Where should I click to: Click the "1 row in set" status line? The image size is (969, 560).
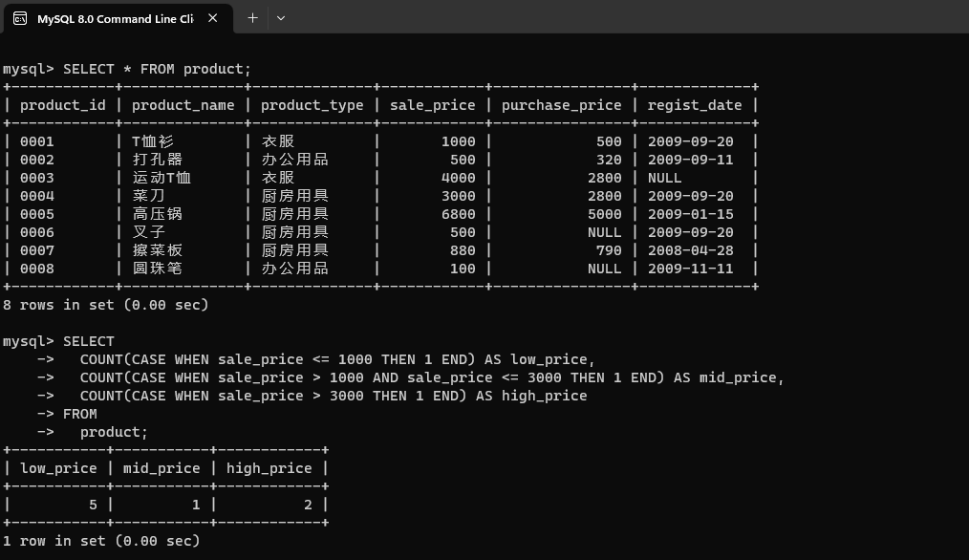coord(101,541)
